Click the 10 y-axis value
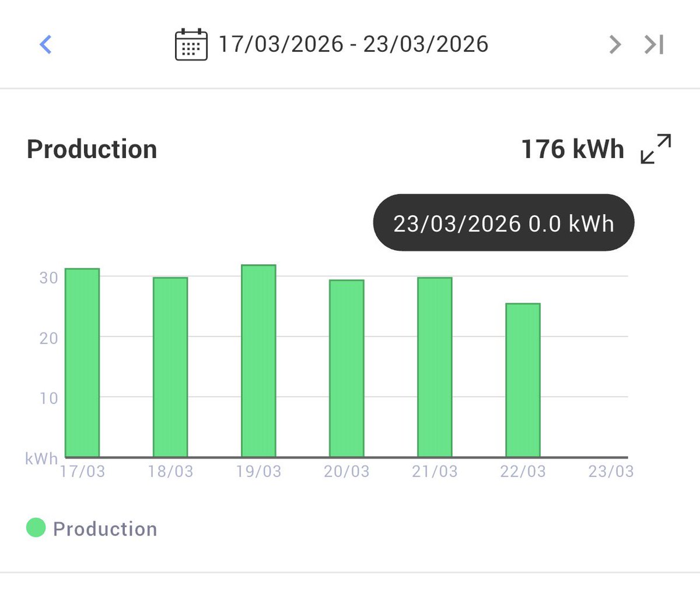 (48, 398)
